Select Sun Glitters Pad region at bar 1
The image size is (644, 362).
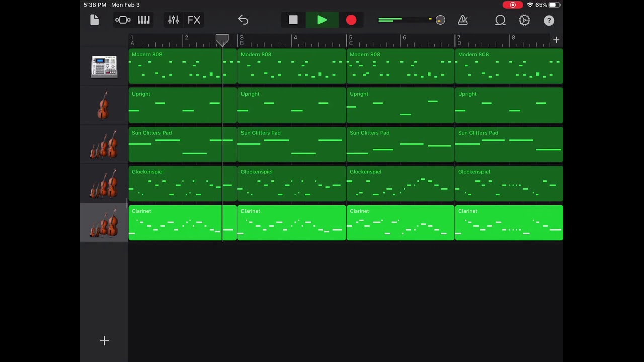[x=183, y=145]
